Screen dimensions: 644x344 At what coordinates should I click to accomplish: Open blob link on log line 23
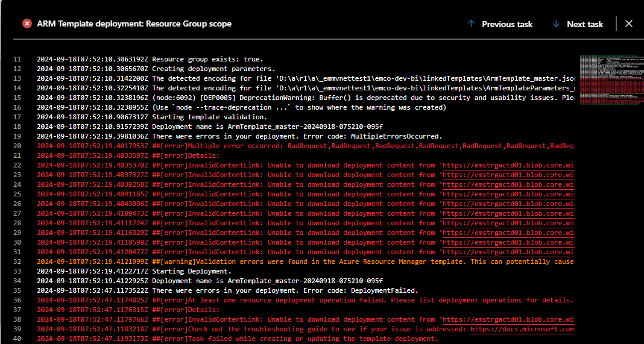point(509,175)
